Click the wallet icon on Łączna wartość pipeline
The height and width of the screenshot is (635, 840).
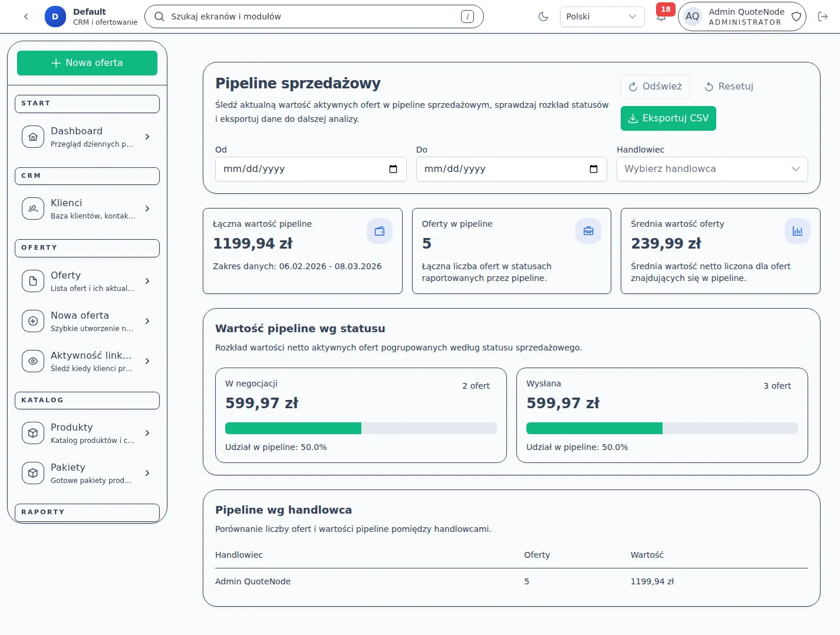click(x=380, y=231)
